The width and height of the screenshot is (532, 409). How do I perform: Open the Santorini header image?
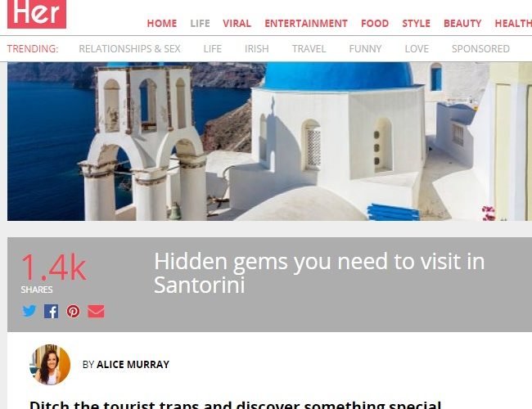270,142
